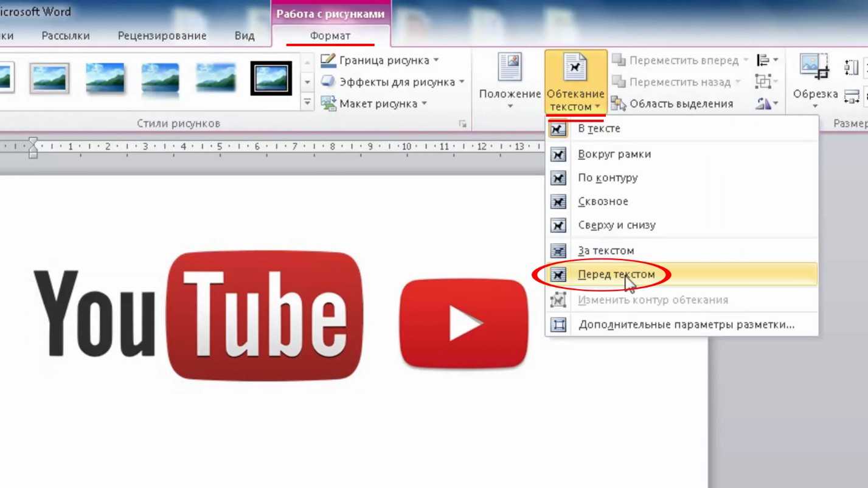Image resolution: width=868 pixels, height=488 pixels.
Task: Click the Работа с рисунками contextual header
Action: pyautogui.click(x=330, y=13)
